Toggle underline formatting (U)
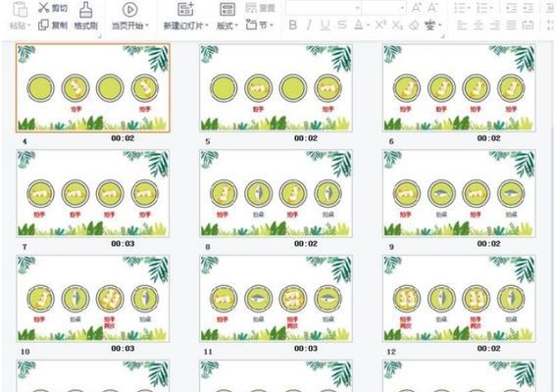The width and height of the screenshot is (556, 392). (325, 24)
